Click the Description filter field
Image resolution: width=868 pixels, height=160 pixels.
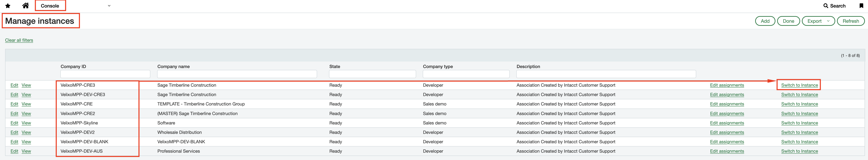[x=605, y=74]
